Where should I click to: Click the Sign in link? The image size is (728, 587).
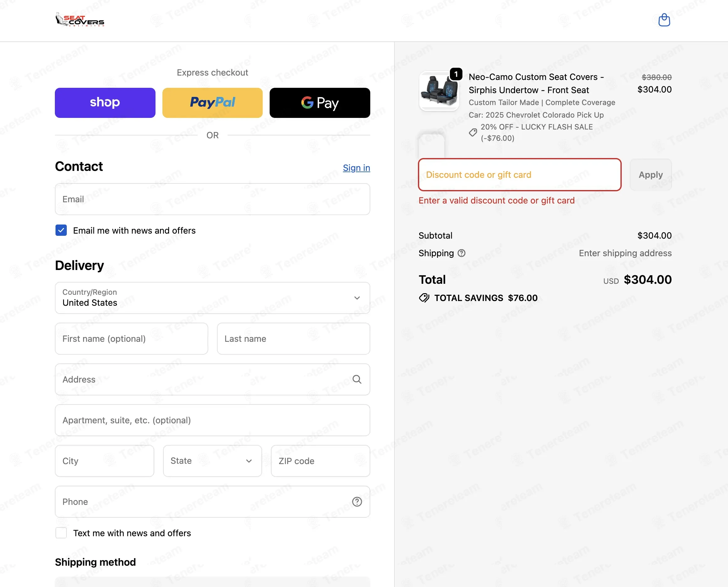click(356, 168)
